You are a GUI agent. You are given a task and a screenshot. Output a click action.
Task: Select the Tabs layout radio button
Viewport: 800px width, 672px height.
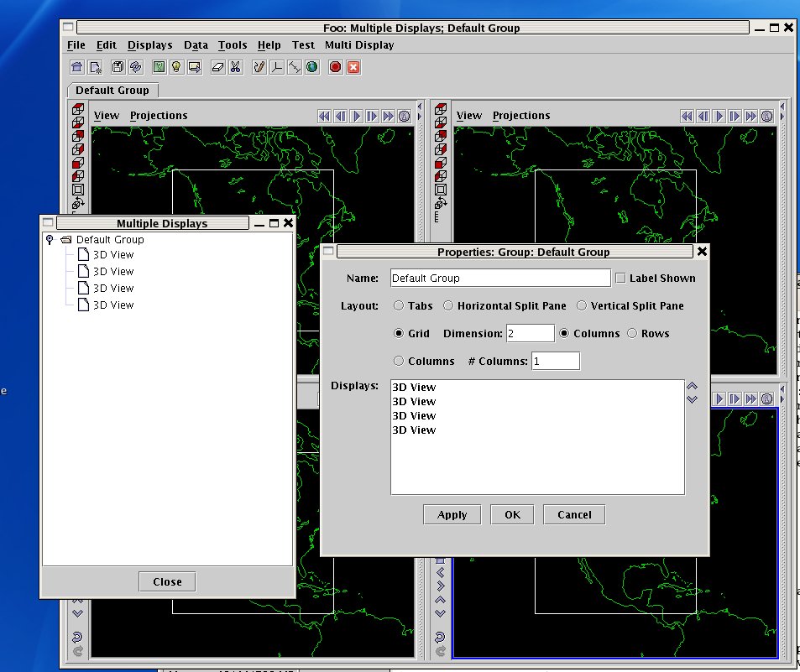399,306
